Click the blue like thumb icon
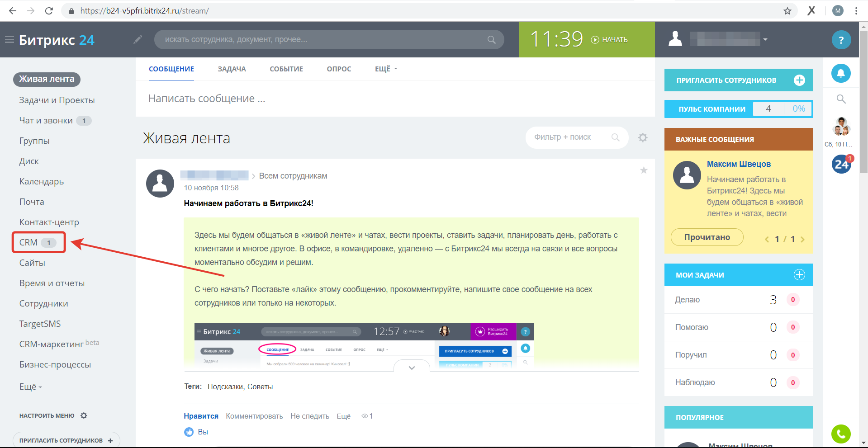This screenshot has width=868, height=448. pyautogui.click(x=189, y=432)
